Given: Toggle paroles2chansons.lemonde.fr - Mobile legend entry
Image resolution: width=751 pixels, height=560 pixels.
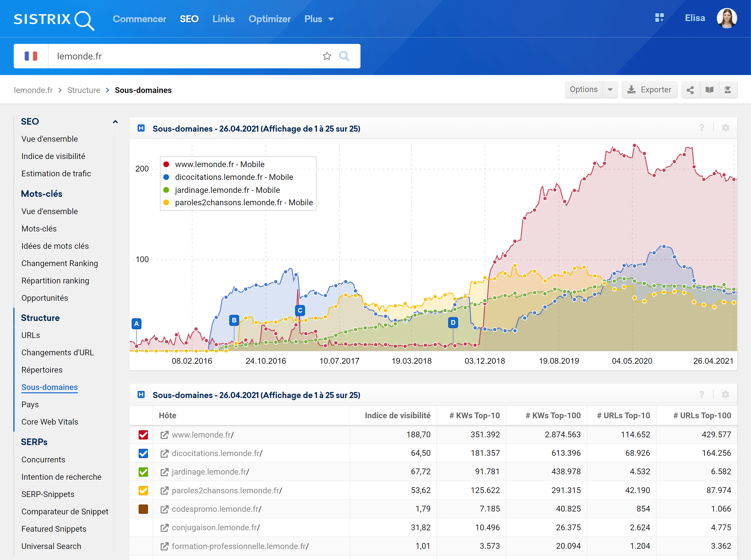Looking at the screenshot, I should [238, 202].
